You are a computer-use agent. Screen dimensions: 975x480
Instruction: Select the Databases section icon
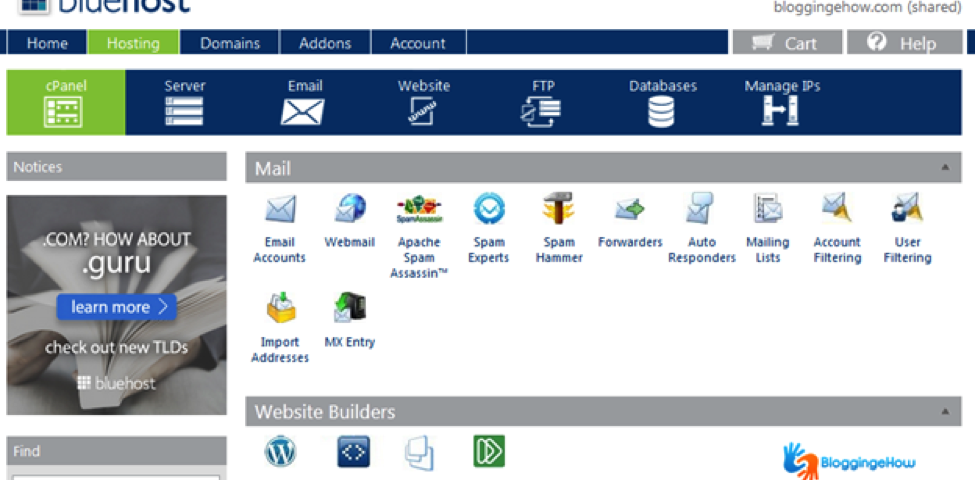[662, 112]
